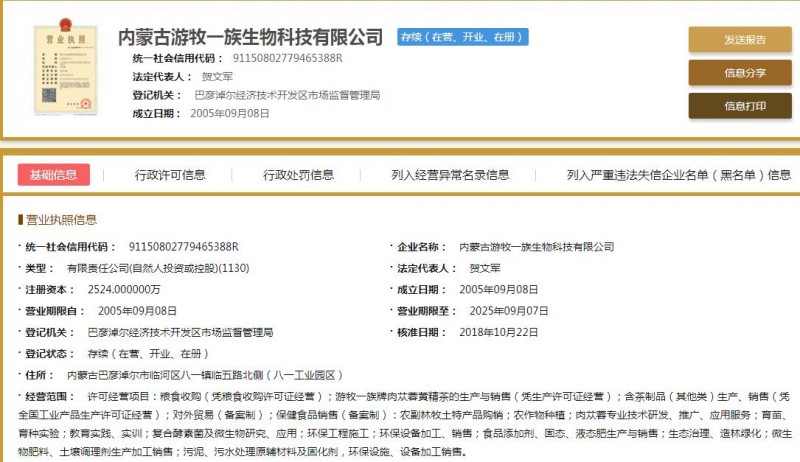This screenshot has width=800, height=462.
Task: Click the 存续（在营、开业、在册）status badge
Action: pyautogui.click(x=463, y=37)
